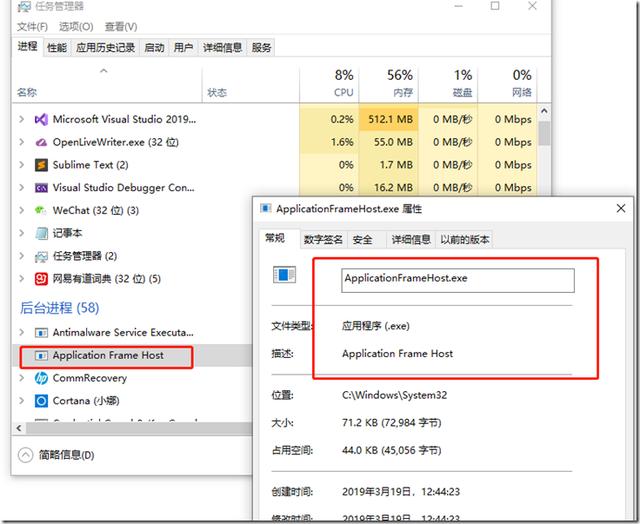
Task: Click the Application Frame Host row icon
Action: click(x=41, y=355)
